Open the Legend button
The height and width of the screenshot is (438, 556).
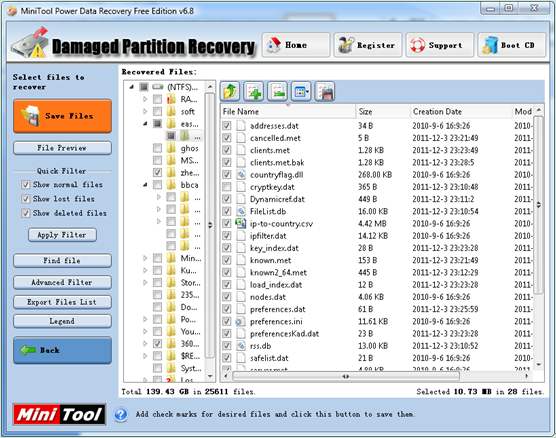tap(62, 321)
